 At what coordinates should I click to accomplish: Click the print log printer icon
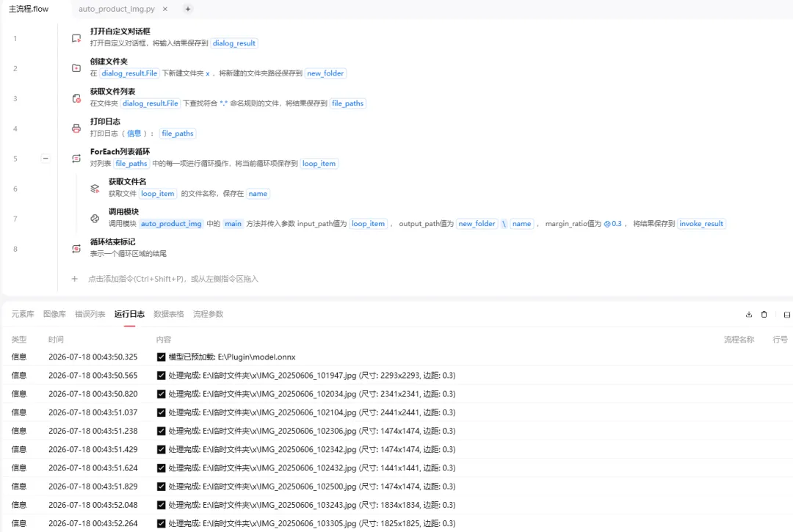[76, 128]
